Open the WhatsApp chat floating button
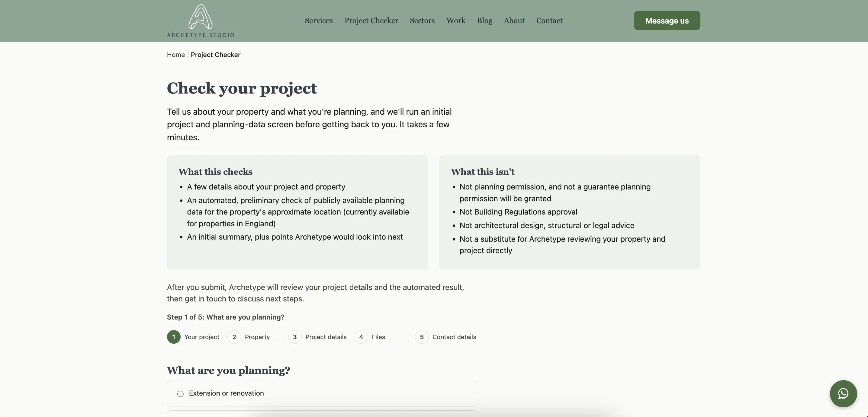 tap(843, 393)
